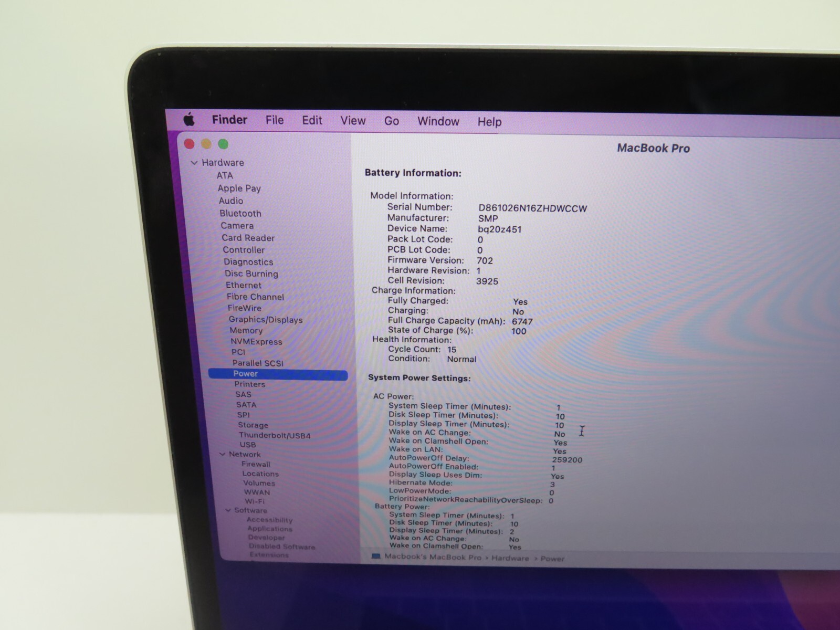840x630 pixels.
Task: Select Controller in the sidebar
Action: (244, 250)
